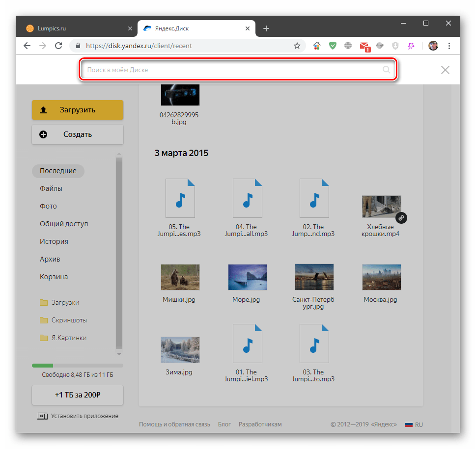
Task: Close the search bar with the X icon
Action: (x=445, y=70)
